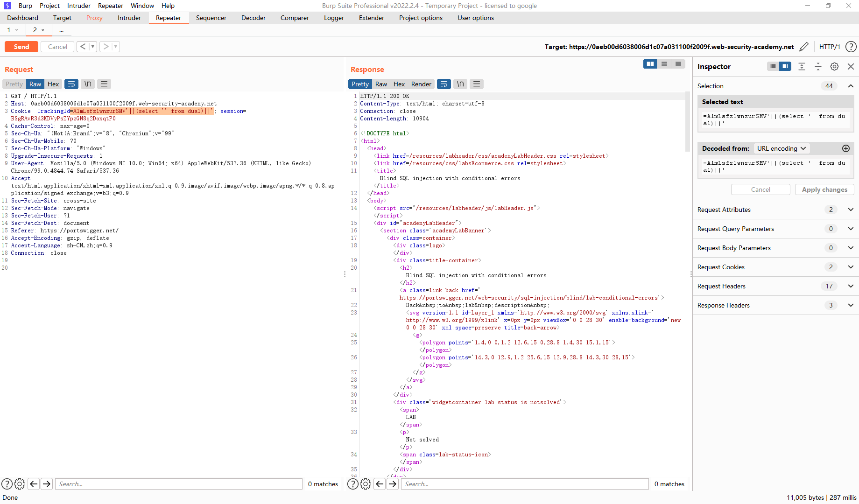Switch Response to Render view

[421, 84]
